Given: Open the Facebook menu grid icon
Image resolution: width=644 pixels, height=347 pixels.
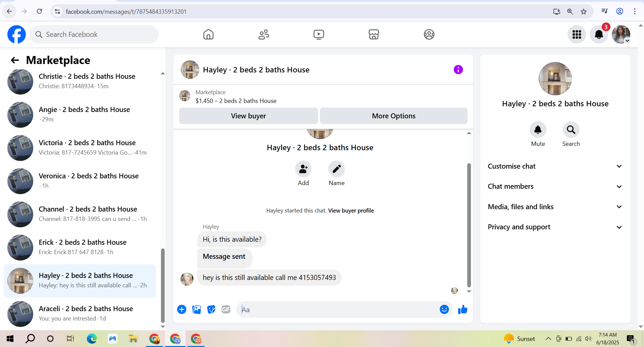Looking at the screenshot, I should click(577, 34).
